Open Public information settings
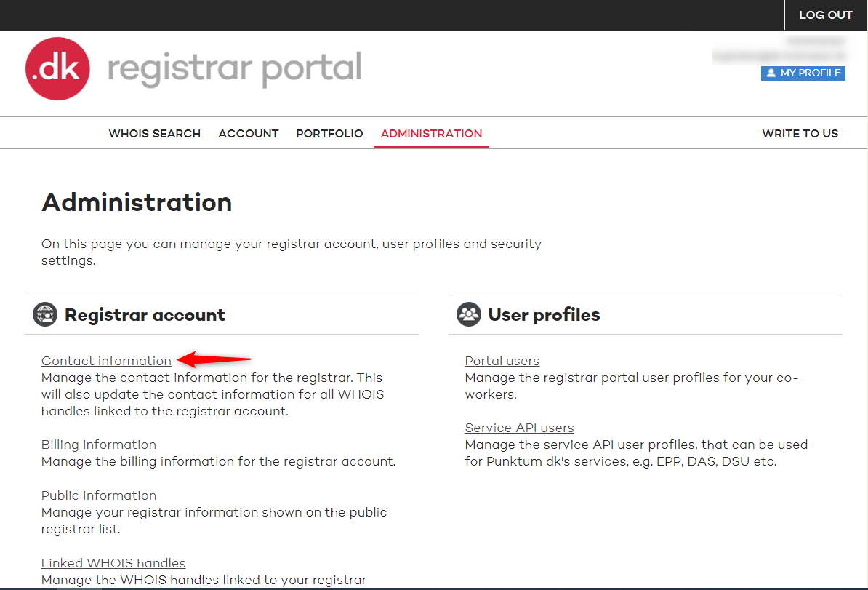This screenshot has width=868, height=590. point(98,495)
